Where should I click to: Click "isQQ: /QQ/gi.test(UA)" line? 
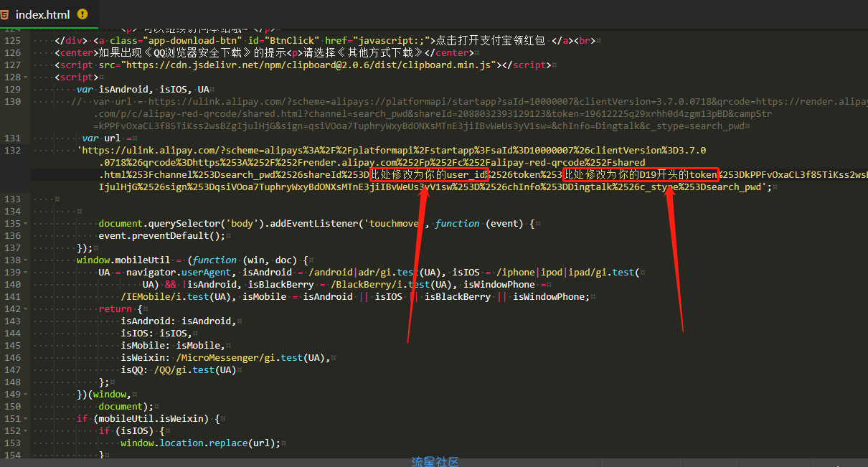pos(179,370)
